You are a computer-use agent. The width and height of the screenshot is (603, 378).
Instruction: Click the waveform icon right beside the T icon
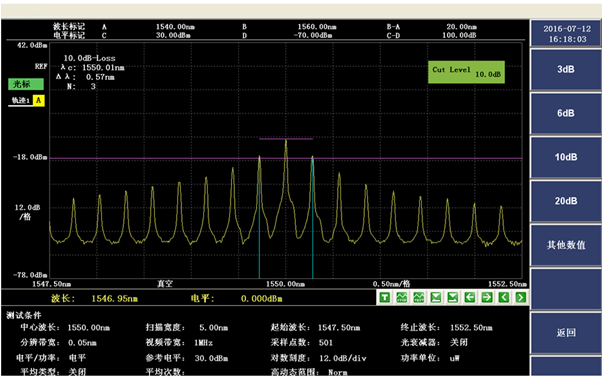point(401,297)
